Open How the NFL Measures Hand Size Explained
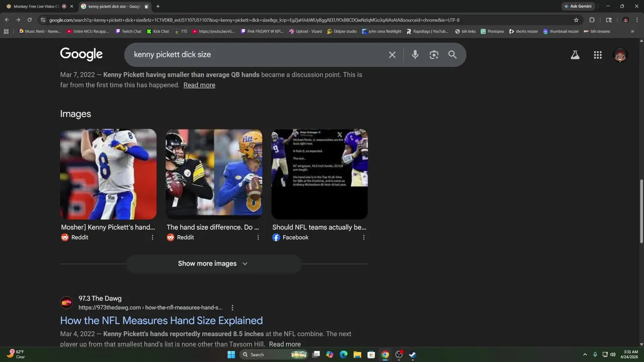644x362 pixels. (x=162, y=321)
